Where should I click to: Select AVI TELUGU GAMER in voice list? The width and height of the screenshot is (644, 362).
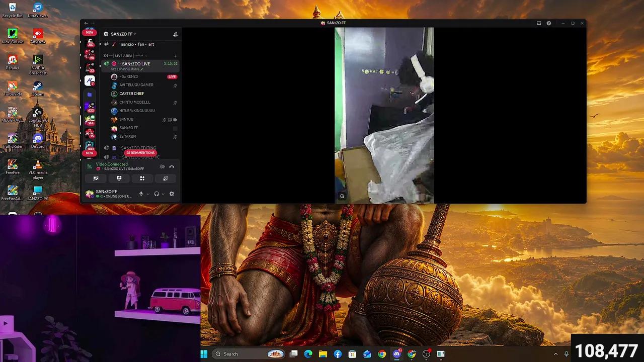click(136, 85)
